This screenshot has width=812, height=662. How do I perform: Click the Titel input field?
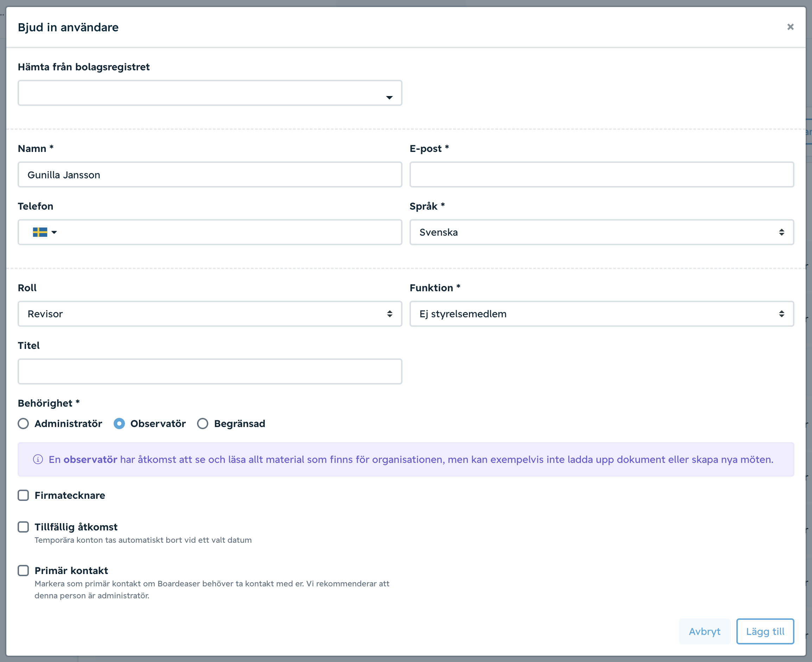pyautogui.click(x=210, y=371)
